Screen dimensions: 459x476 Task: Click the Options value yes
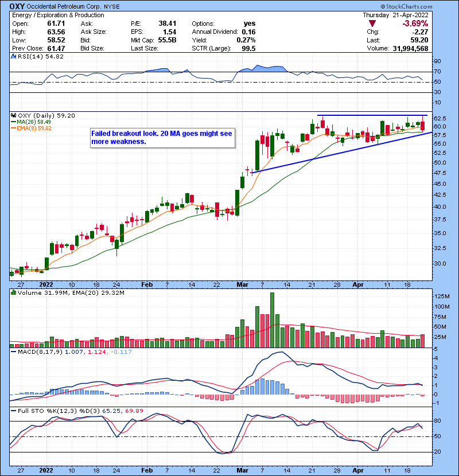click(250, 24)
